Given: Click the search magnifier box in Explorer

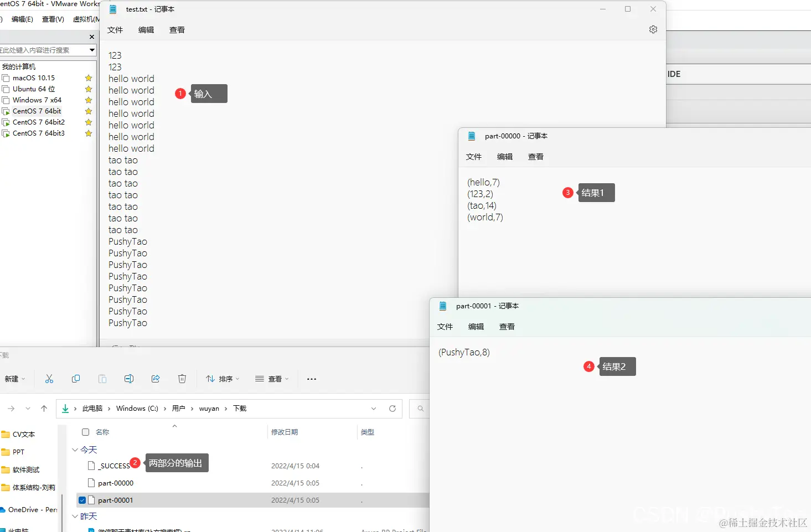Looking at the screenshot, I should coord(420,409).
